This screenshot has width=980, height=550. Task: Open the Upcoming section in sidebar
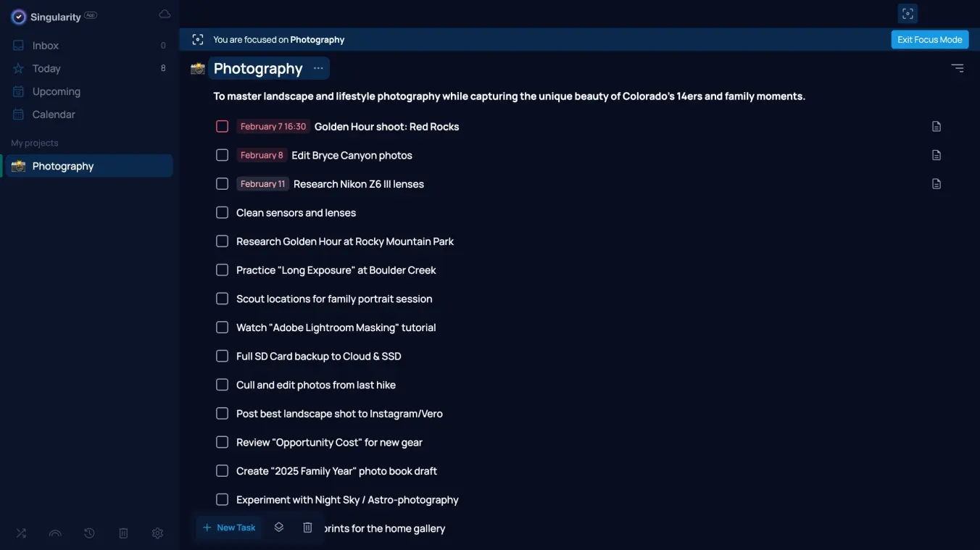pyautogui.click(x=56, y=91)
